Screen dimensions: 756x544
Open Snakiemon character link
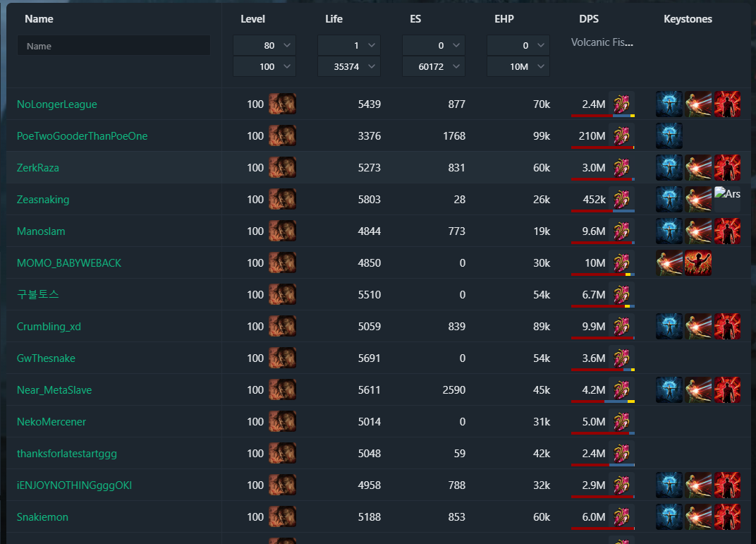[42, 517]
